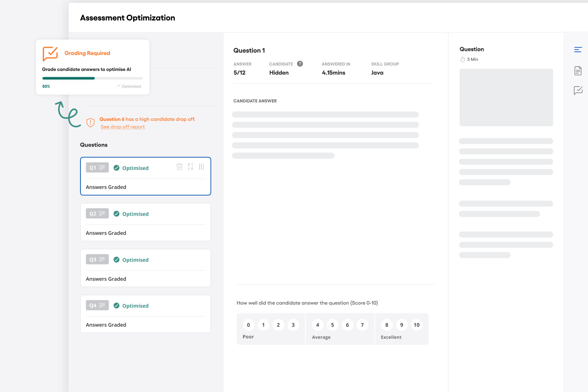Rate the candidate answer as 8
Image resolution: width=588 pixels, height=392 pixels.
[x=387, y=325]
